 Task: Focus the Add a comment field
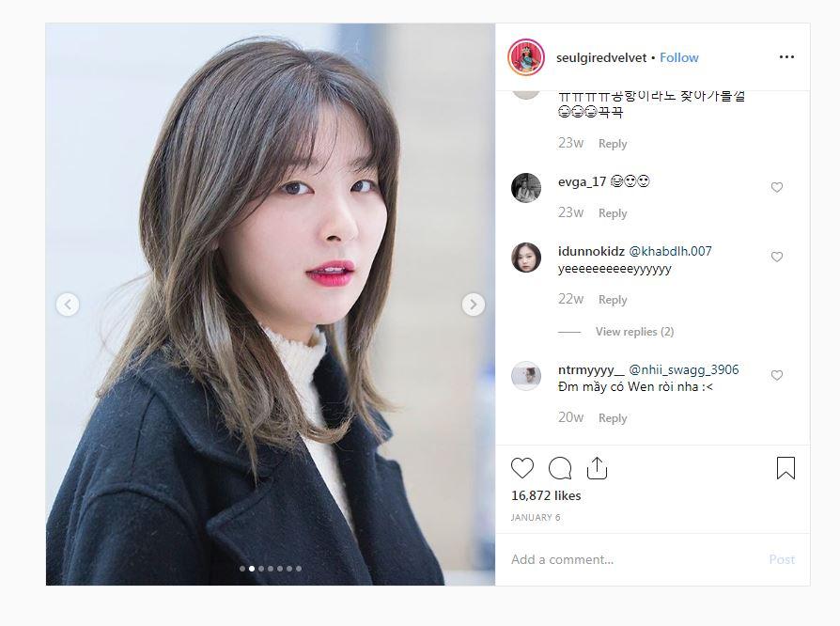click(x=637, y=559)
